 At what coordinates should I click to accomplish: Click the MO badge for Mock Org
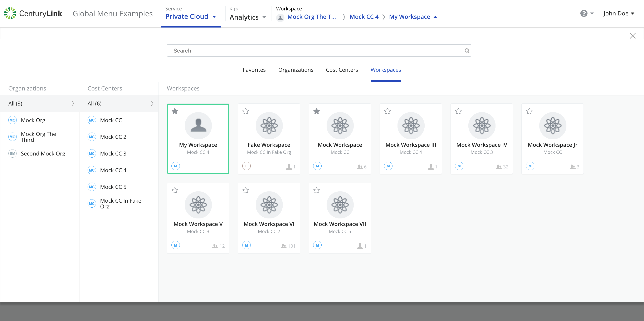point(13,120)
